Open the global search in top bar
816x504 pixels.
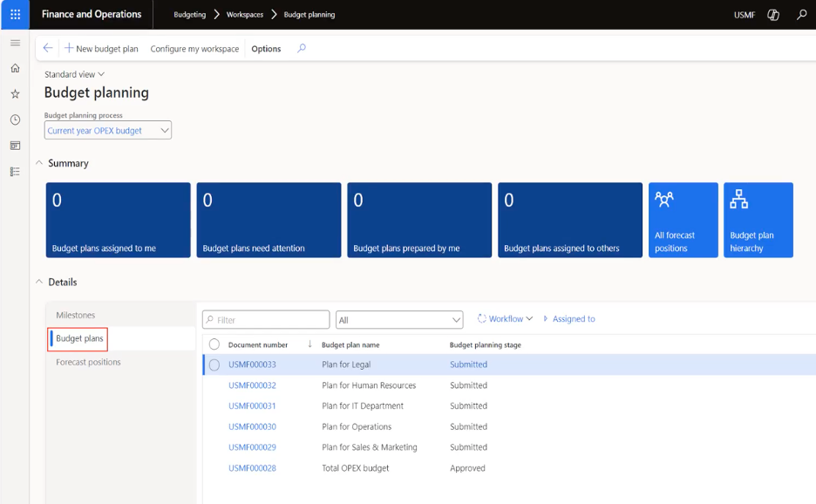click(801, 15)
